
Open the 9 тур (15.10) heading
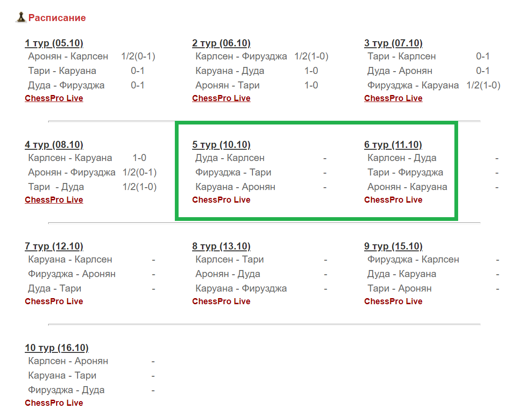click(393, 247)
